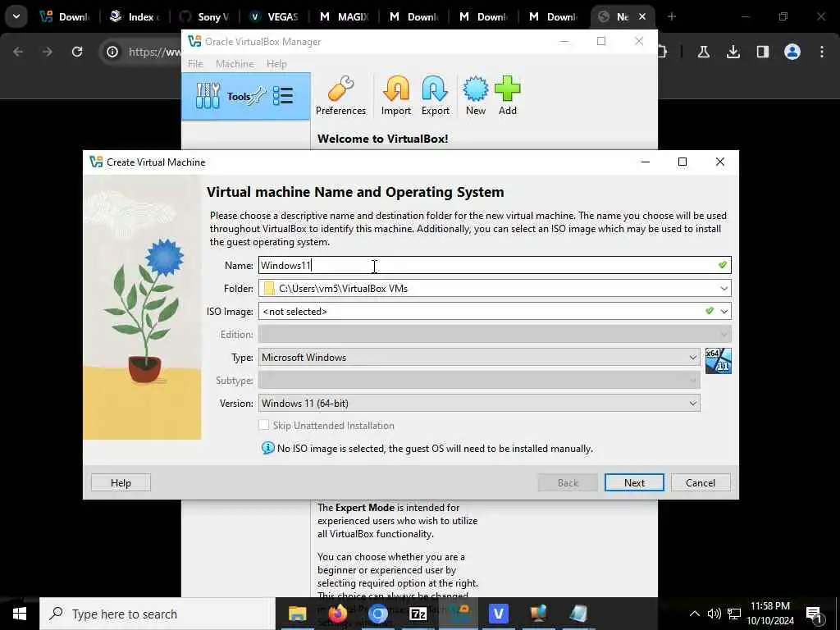
Task: Open the network icon in system tray
Action: (734, 614)
